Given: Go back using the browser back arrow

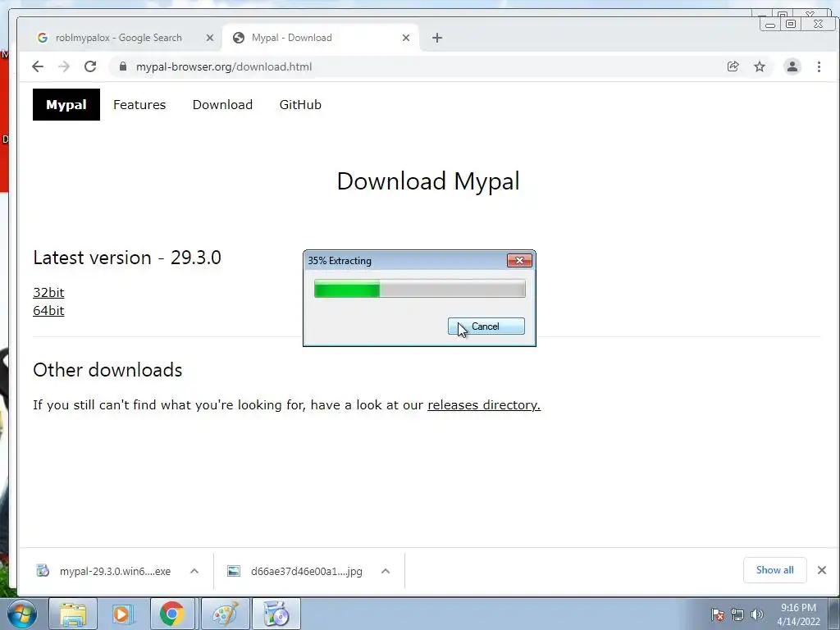Looking at the screenshot, I should pos(38,66).
